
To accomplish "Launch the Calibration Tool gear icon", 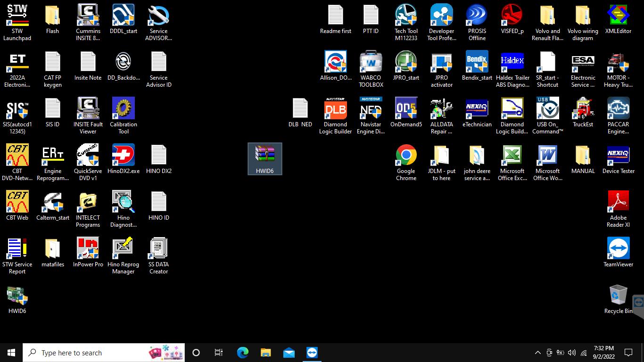I will tap(124, 116).
